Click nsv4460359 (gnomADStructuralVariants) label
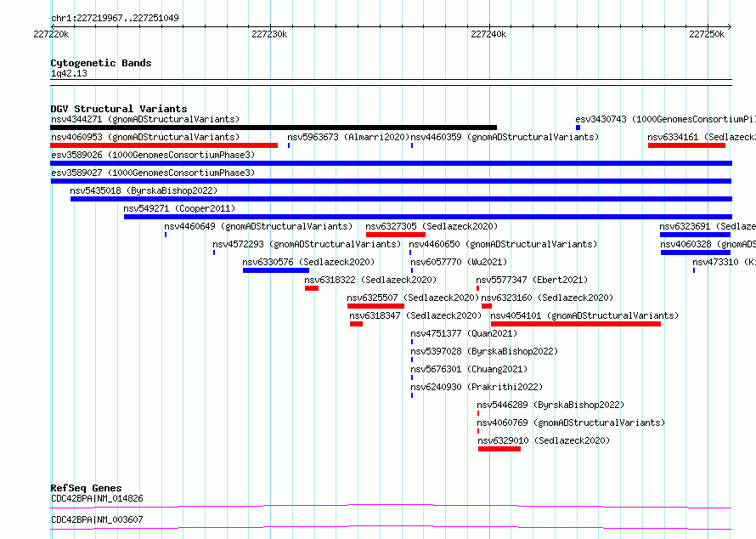The height and width of the screenshot is (539, 756). point(505,137)
